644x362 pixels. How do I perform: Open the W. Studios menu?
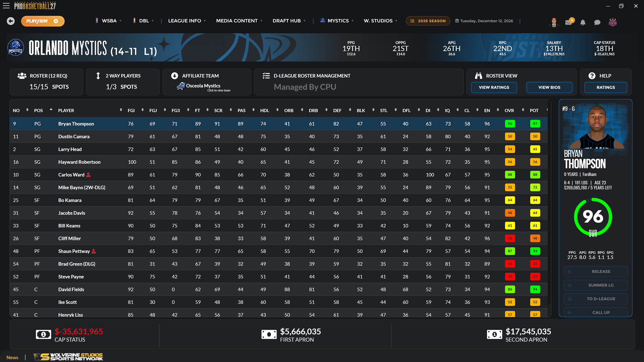pos(380,21)
